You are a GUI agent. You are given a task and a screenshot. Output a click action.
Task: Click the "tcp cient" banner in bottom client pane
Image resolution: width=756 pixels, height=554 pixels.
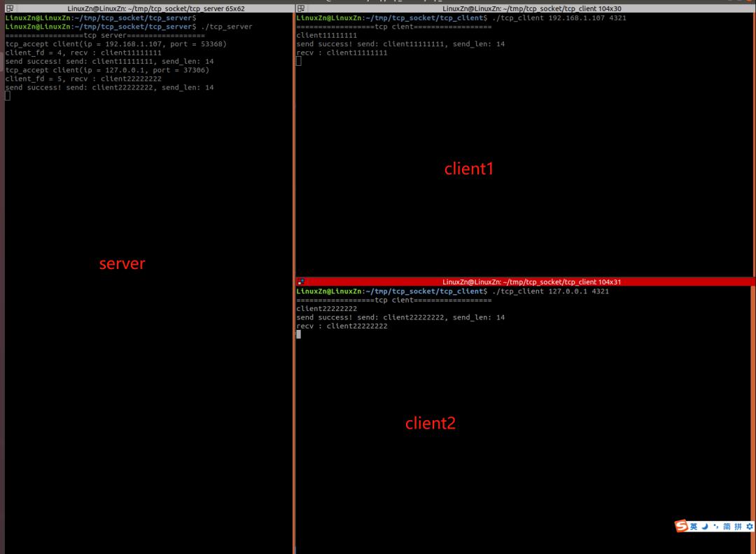[394, 300]
